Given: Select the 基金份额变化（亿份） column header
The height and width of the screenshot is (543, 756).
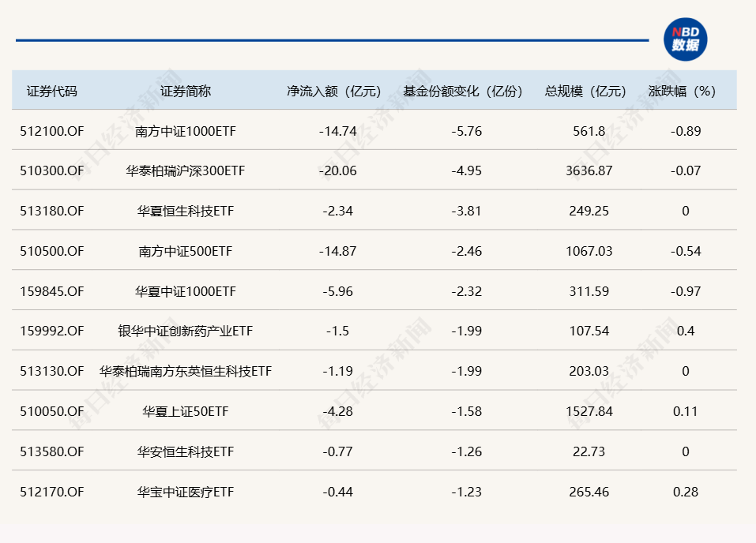Looking at the screenshot, I should [463, 91].
